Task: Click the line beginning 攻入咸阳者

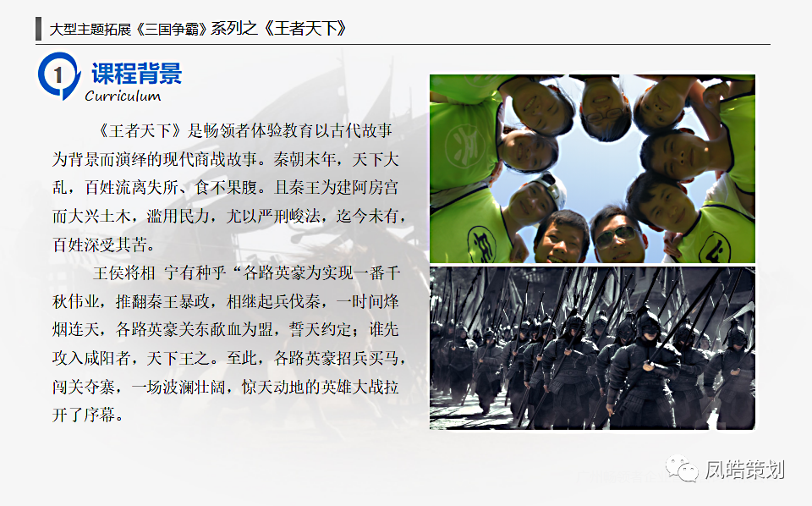Action: coord(228,358)
